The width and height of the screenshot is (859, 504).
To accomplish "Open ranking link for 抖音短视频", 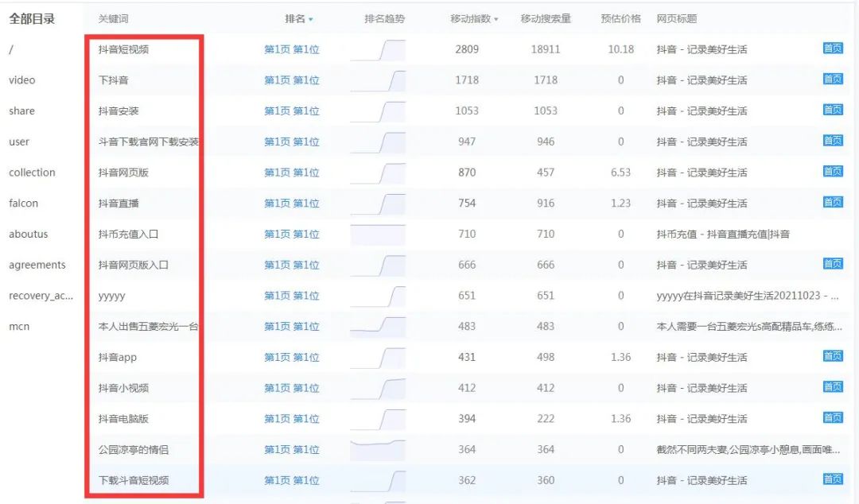I will [x=291, y=49].
